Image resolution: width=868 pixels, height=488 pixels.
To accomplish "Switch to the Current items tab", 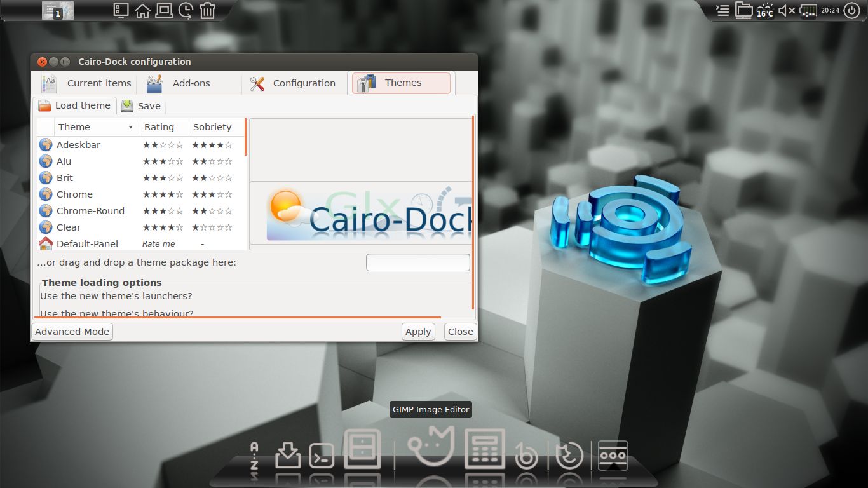I will [x=86, y=83].
